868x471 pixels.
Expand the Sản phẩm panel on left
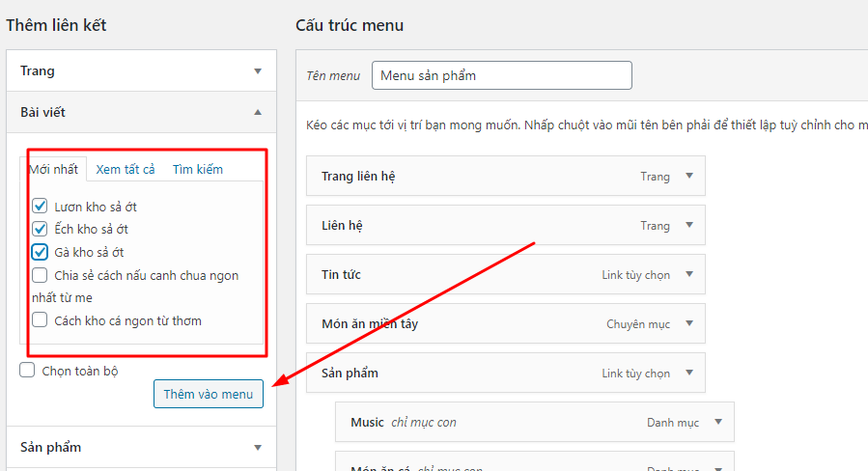258,448
